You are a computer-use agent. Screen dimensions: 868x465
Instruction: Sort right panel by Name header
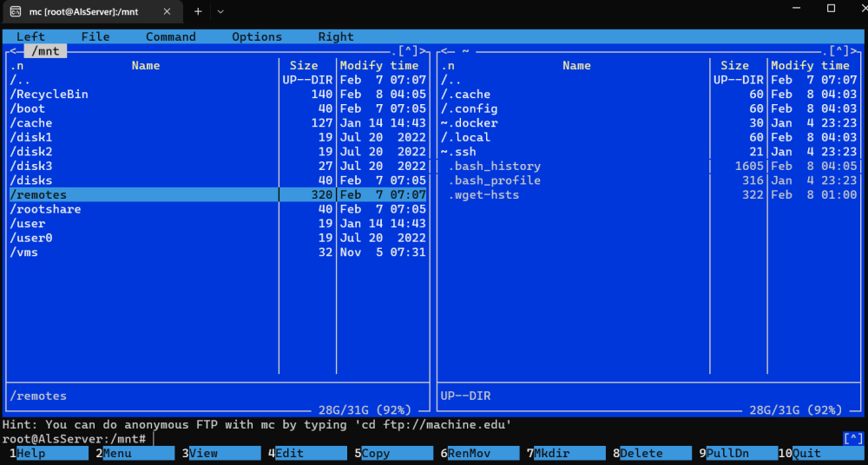coord(577,66)
